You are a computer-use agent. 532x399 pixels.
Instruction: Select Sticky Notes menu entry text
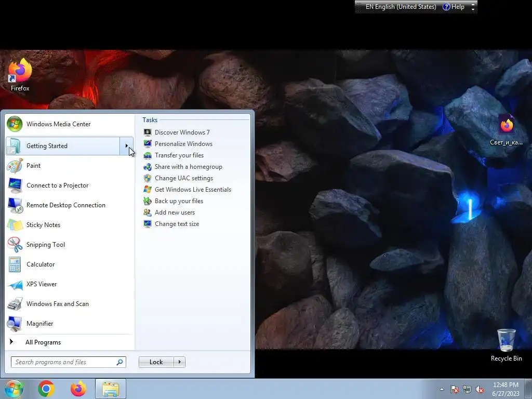click(x=44, y=225)
